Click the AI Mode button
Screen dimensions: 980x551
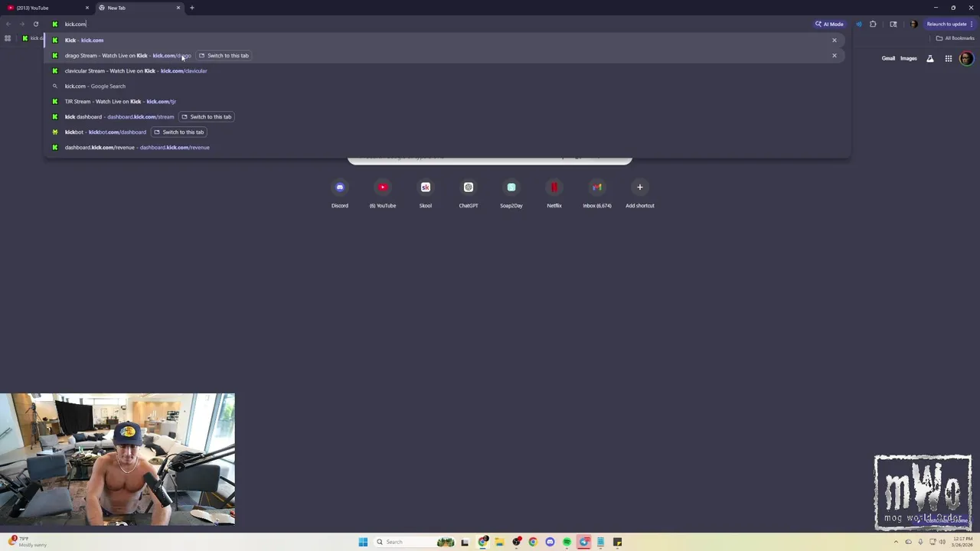[830, 24]
